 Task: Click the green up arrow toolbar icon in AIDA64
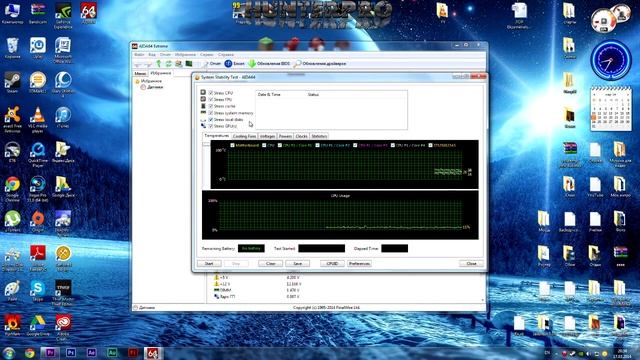coord(159,64)
